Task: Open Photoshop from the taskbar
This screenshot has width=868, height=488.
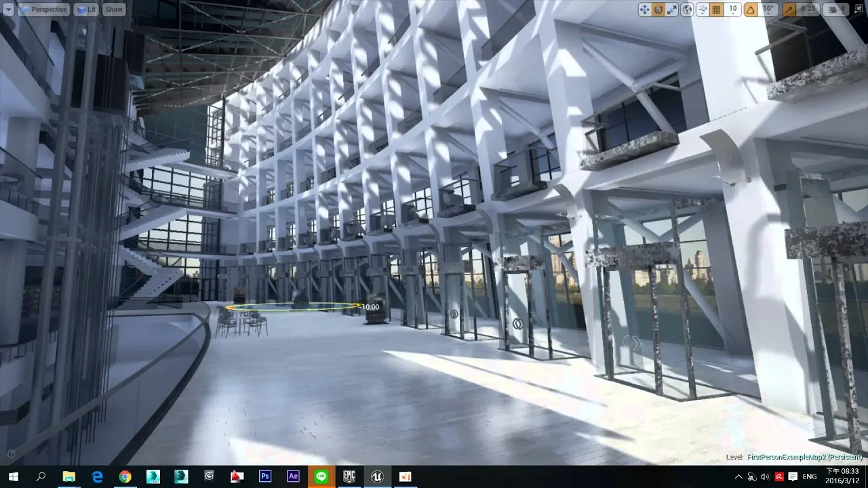Action: 265,476
